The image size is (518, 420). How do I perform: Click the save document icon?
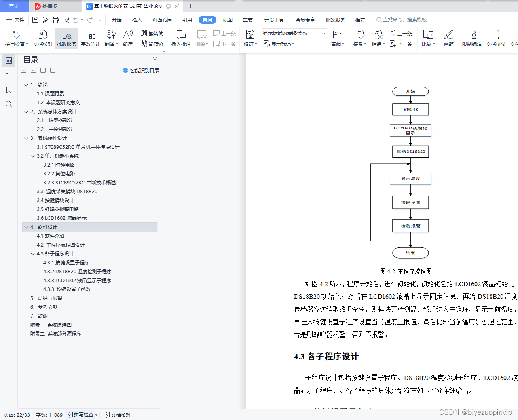[x=35, y=20]
